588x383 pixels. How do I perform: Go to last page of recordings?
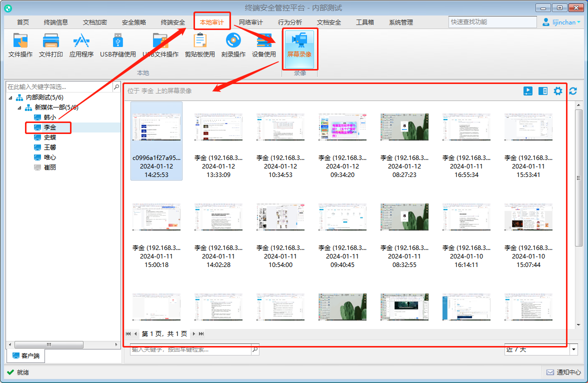(x=201, y=333)
